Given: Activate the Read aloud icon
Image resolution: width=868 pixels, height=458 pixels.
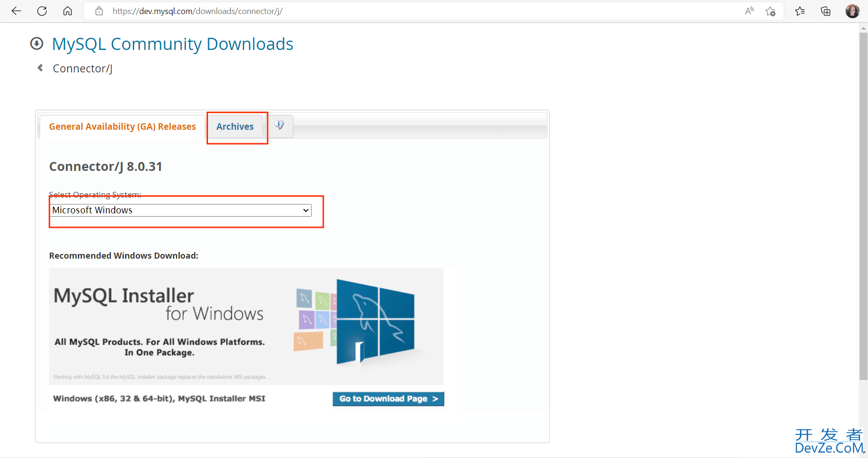Looking at the screenshot, I should point(750,11).
